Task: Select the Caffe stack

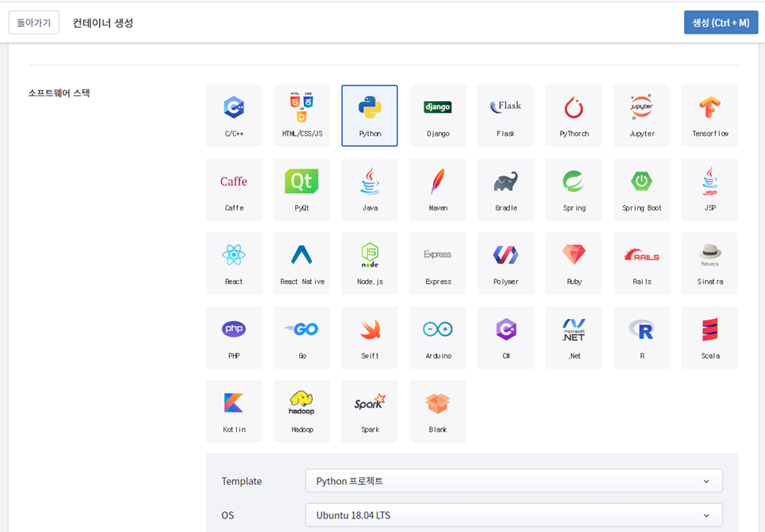Action: coord(235,190)
